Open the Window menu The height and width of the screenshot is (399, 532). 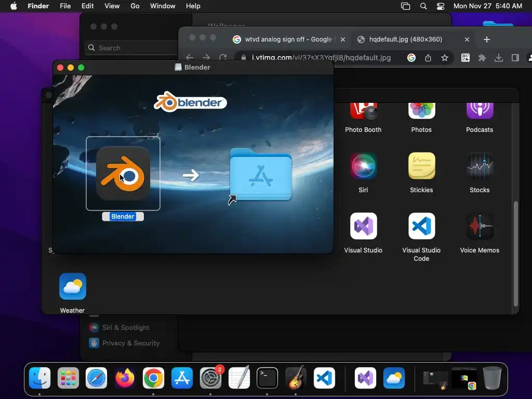pyautogui.click(x=163, y=6)
